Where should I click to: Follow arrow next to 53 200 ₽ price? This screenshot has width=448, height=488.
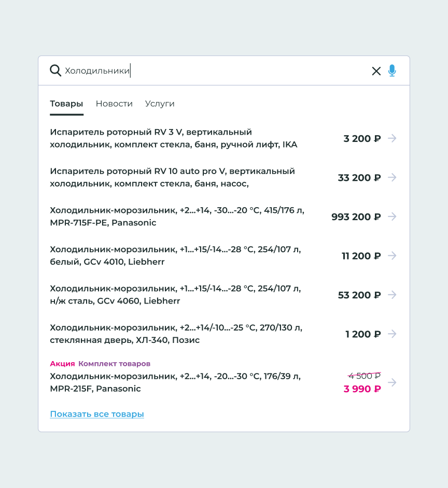(392, 295)
